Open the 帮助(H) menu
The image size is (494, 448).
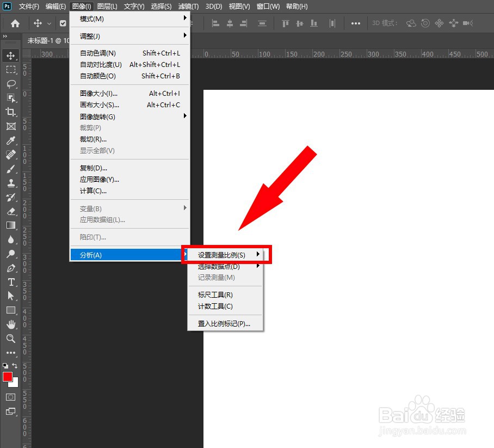pos(297,7)
